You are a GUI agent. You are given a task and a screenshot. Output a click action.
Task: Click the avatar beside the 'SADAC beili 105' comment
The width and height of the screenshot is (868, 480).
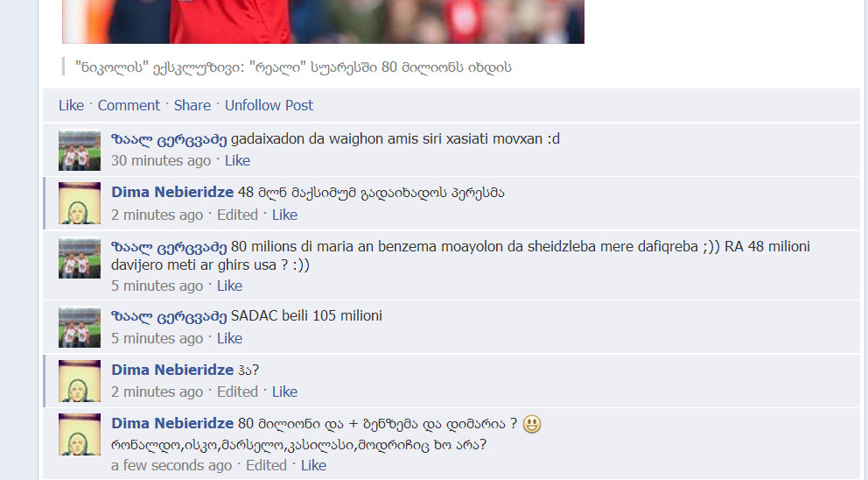click(80, 328)
